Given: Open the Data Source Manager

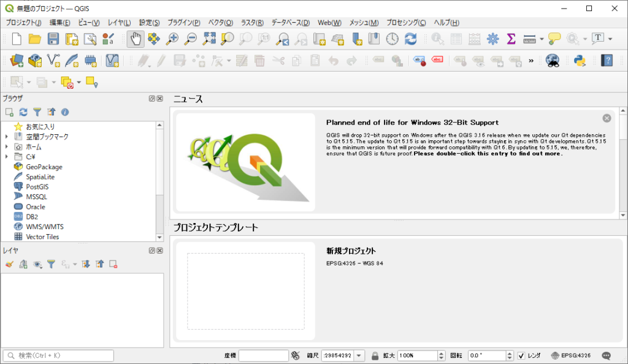Looking at the screenshot, I should 17,60.
